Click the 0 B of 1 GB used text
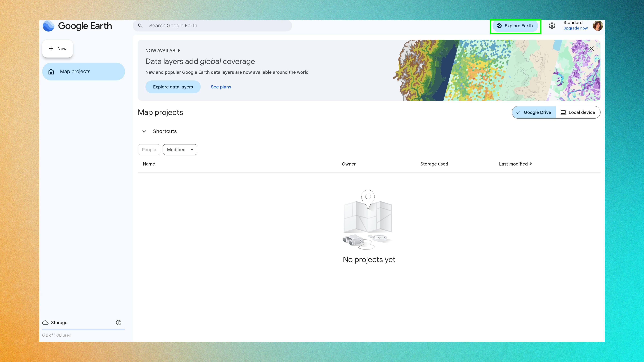The height and width of the screenshot is (362, 644). [x=57, y=335]
